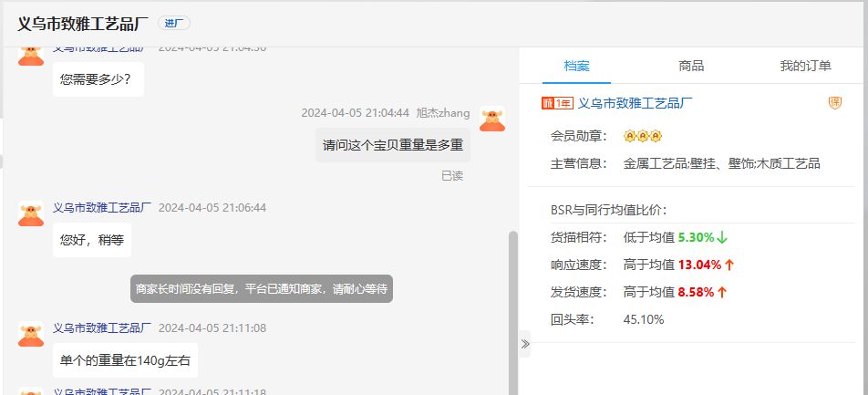Click the 义乌市致雅工艺品厂 window title
Viewport: 868px width, 395px height.
(x=83, y=24)
